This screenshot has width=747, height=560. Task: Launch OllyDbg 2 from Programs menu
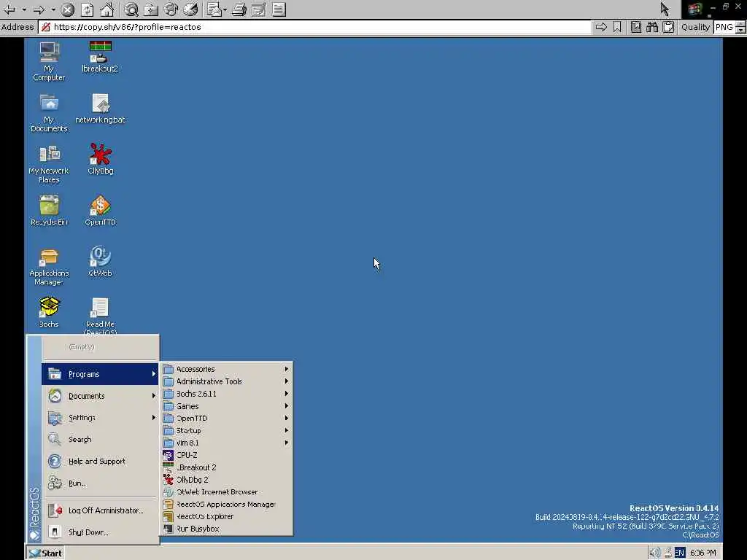(226, 480)
